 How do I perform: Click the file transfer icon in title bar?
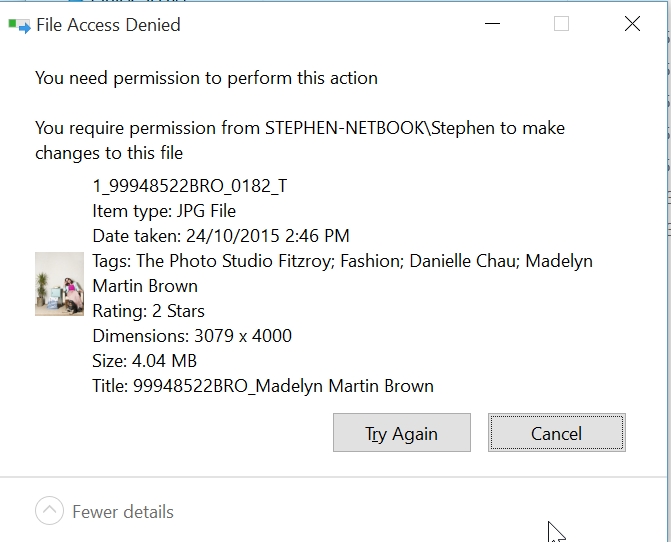click(x=20, y=26)
